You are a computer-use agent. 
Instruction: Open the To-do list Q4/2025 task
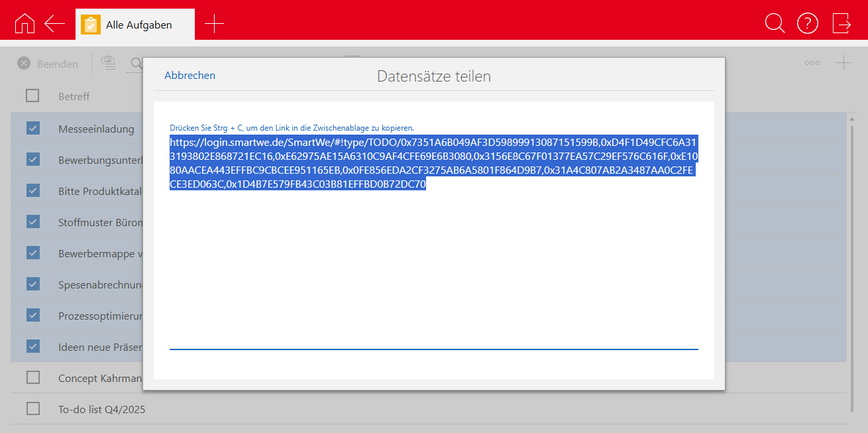pos(101,409)
